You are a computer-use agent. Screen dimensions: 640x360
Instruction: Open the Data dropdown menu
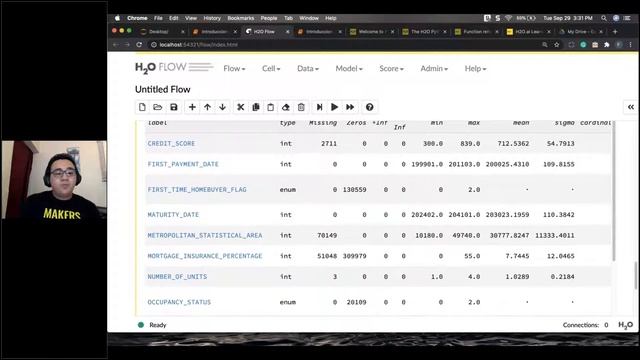pyautogui.click(x=308, y=69)
